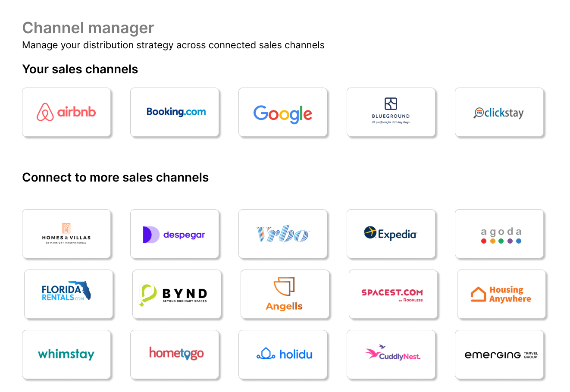Screen dimensions: 570x392
Task: Open the Emerging Travel Group card
Action: point(499,354)
